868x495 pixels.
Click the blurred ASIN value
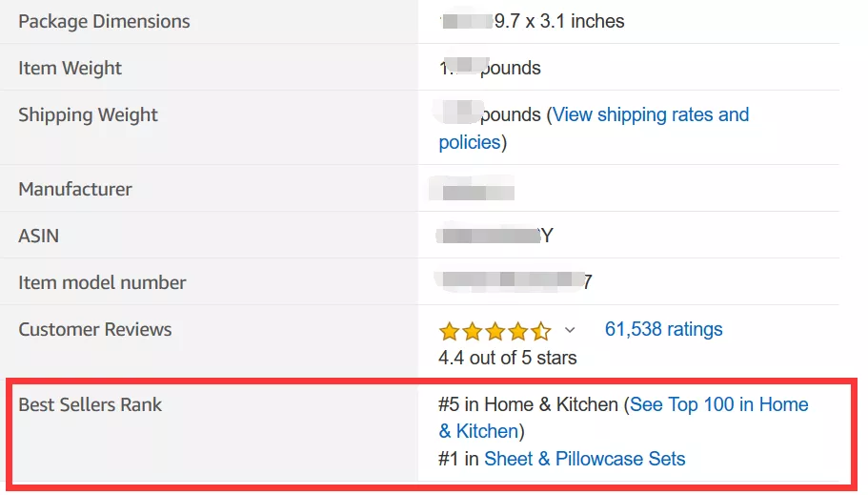point(494,236)
